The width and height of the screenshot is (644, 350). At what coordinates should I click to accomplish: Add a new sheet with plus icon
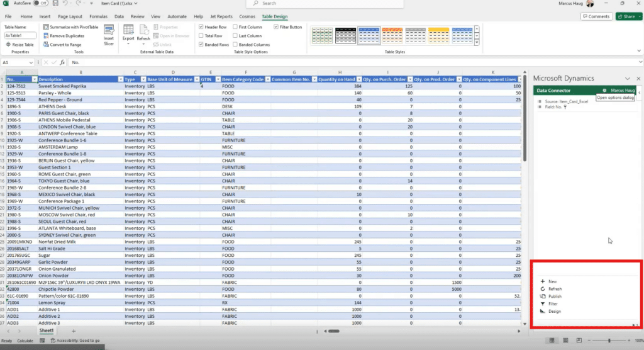tap(74, 331)
